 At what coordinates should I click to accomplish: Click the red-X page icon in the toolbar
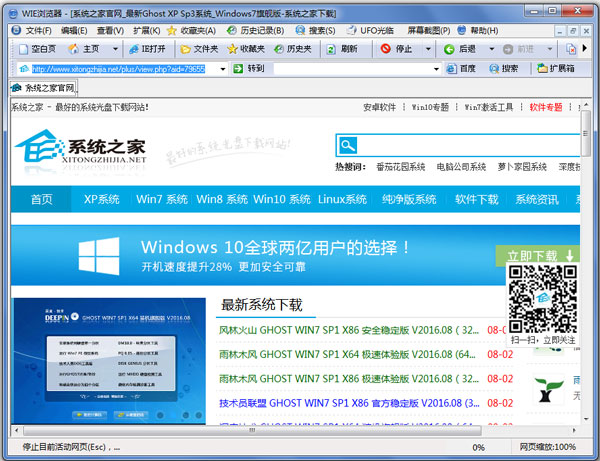(571, 49)
